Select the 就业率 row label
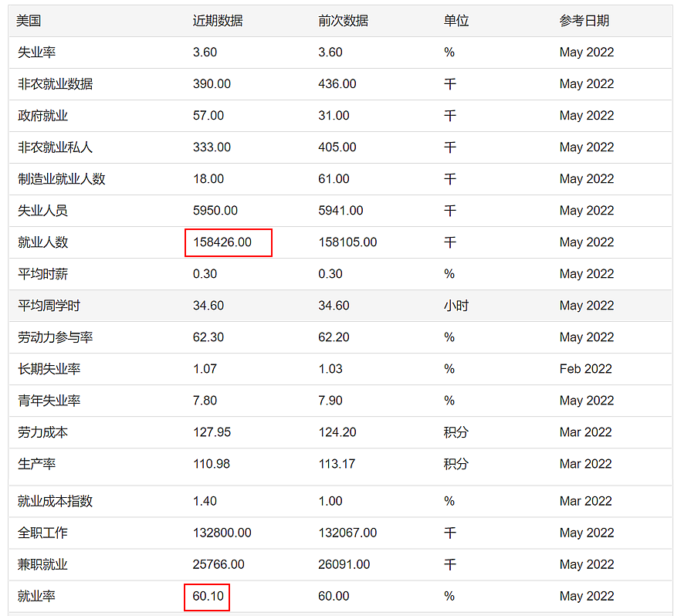The image size is (681, 616). [36, 597]
